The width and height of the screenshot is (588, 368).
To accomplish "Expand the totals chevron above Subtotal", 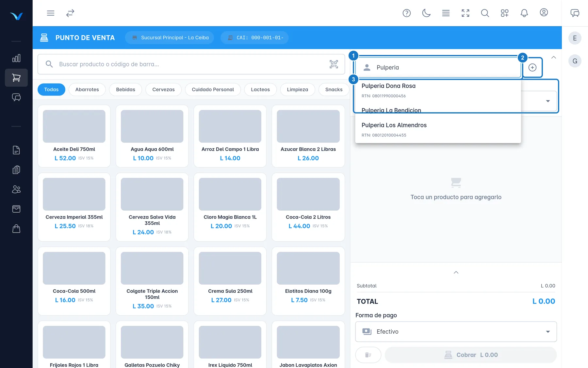I will click(456, 272).
